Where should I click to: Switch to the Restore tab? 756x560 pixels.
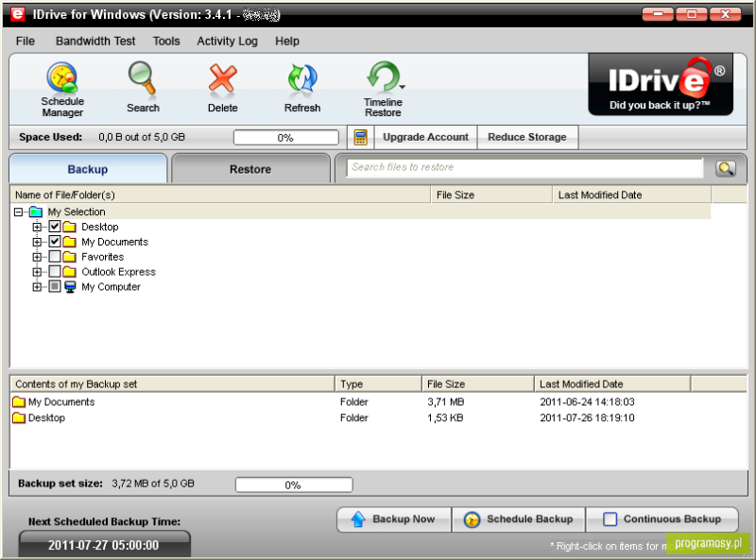pos(250,169)
